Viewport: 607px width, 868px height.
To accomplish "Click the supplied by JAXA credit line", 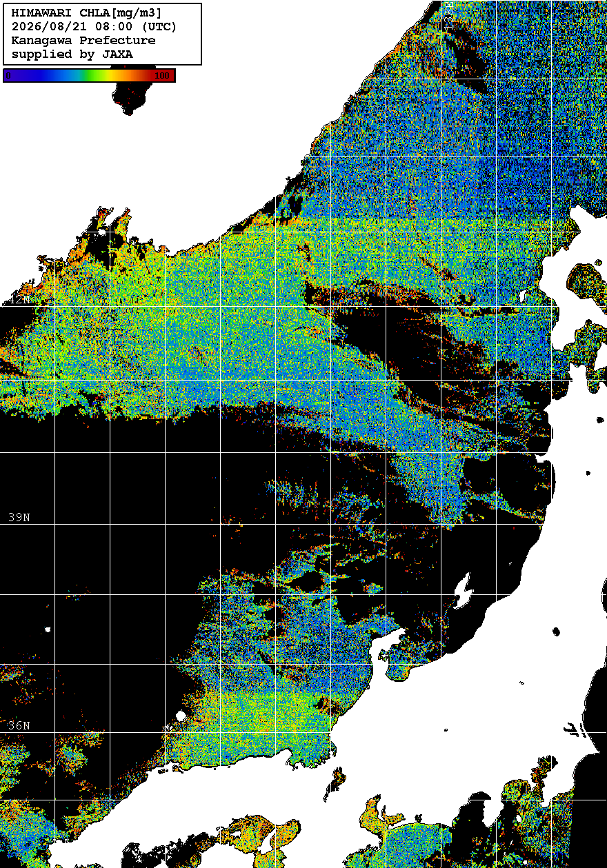I will pyautogui.click(x=72, y=54).
